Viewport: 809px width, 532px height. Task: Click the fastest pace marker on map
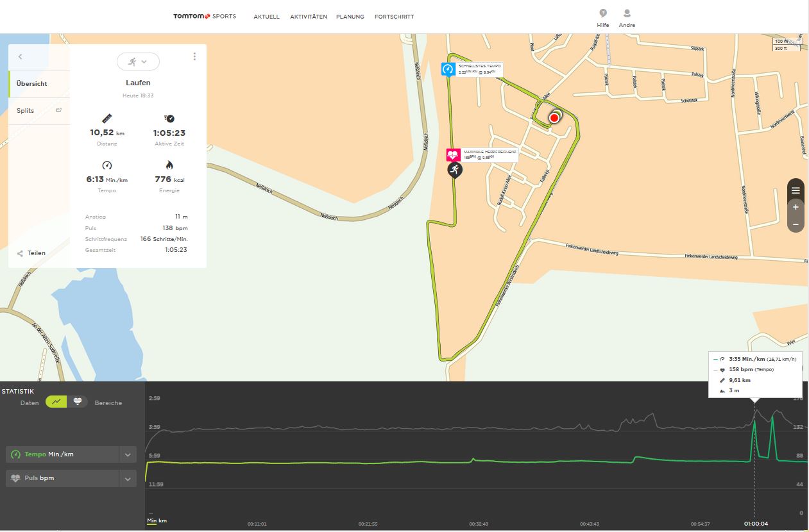[448, 69]
